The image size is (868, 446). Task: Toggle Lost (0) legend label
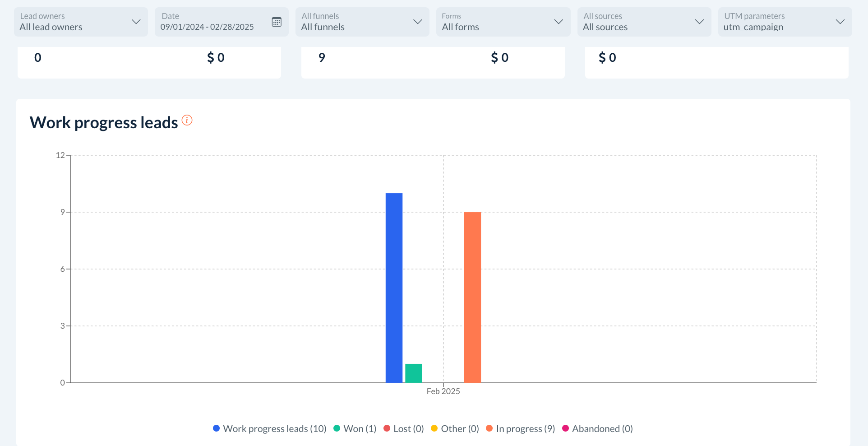408,429
